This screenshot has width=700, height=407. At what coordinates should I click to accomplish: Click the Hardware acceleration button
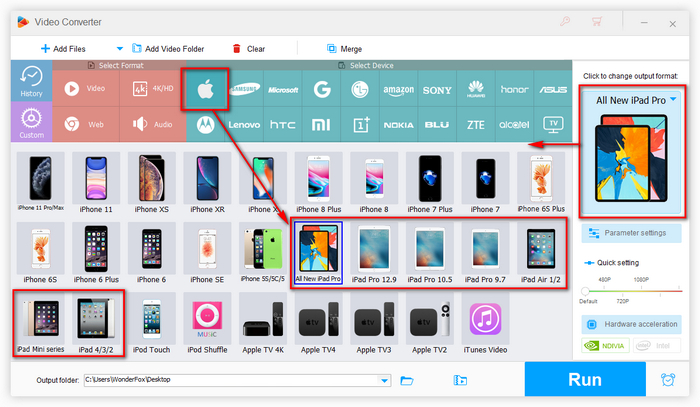tap(631, 324)
